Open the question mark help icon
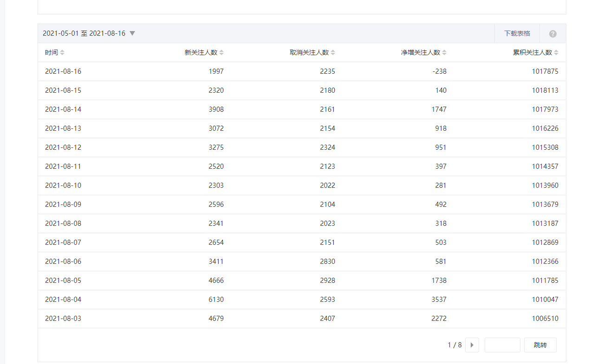Image resolution: width=597 pixels, height=364 pixels. tap(552, 34)
